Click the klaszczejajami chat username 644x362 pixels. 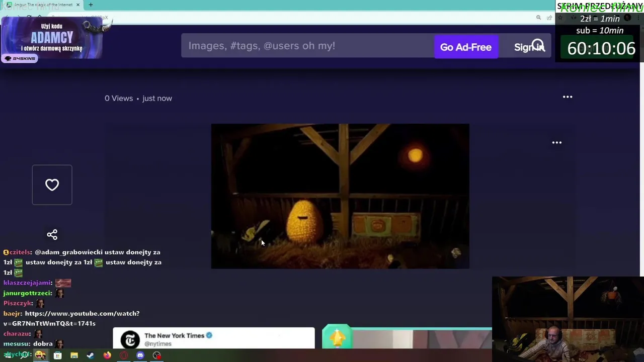[28, 283]
